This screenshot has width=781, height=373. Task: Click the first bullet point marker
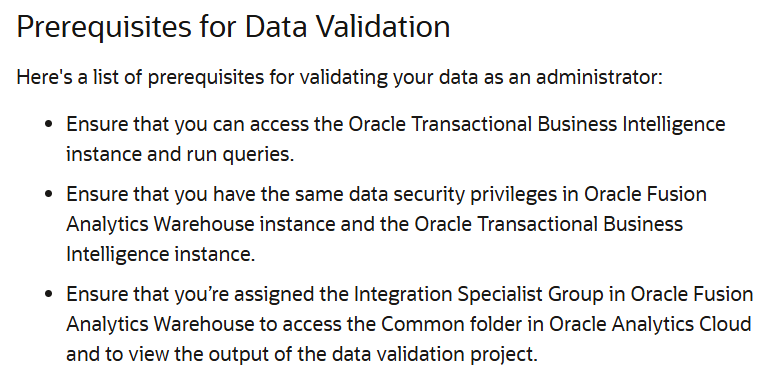tap(48, 124)
